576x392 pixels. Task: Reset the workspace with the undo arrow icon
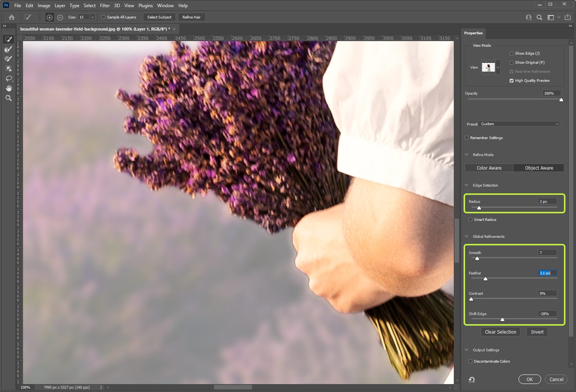point(472,380)
